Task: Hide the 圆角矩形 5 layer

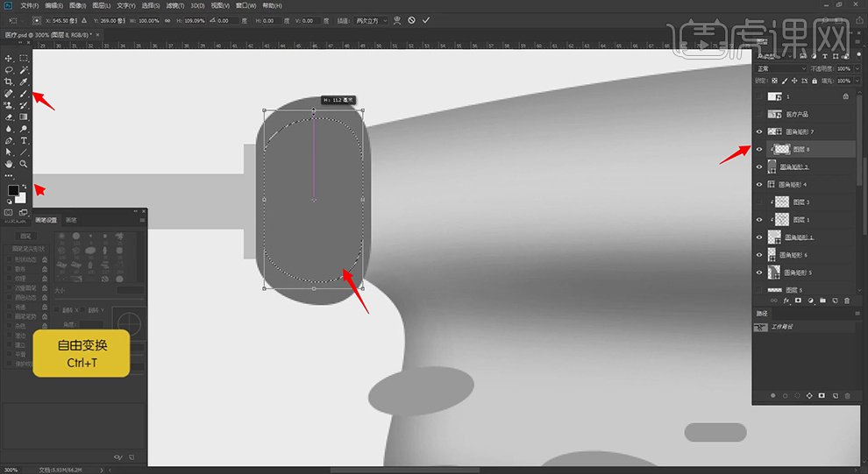Action: tap(759, 272)
